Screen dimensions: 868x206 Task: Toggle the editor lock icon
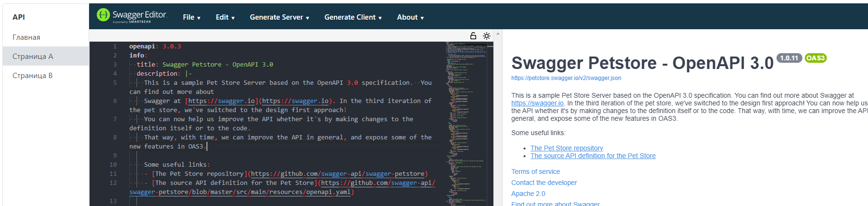473,36
